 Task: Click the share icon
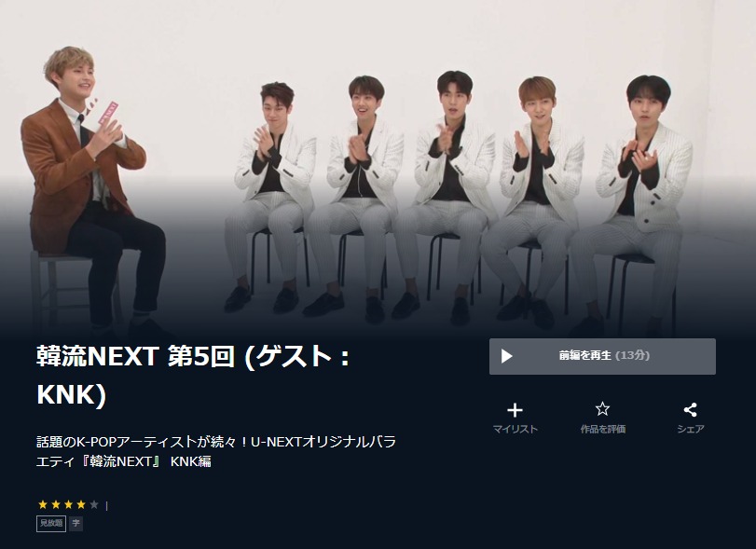pos(690,410)
